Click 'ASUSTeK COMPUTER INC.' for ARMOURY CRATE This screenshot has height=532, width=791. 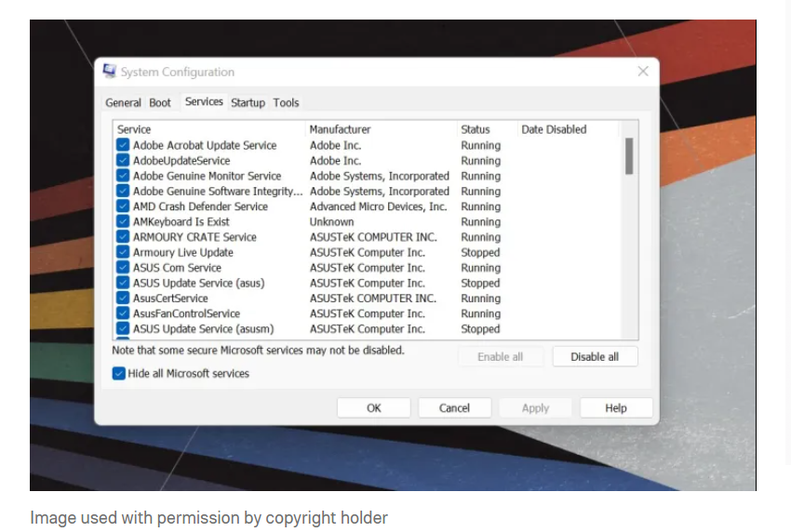point(373,237)
